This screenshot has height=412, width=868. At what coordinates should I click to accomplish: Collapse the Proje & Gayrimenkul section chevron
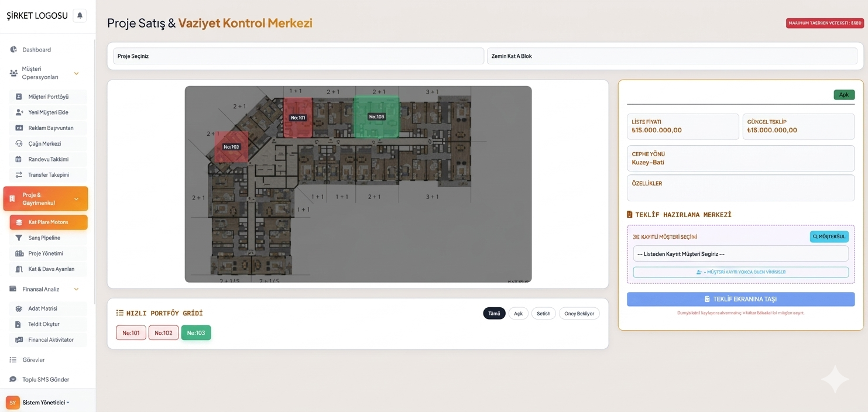pyautogui.click(x=76, y=199)
